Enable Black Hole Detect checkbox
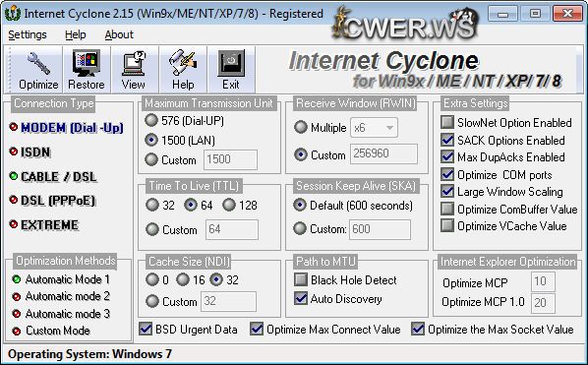 point(301,279)
